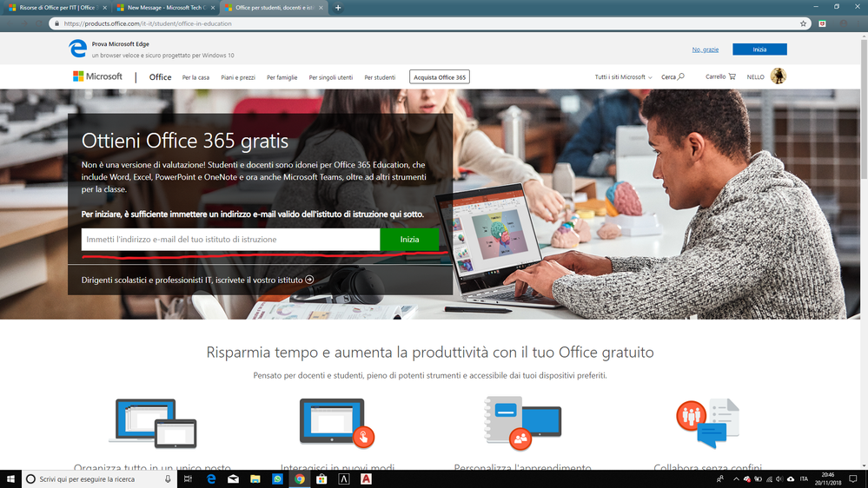This screenshot has width=868, height=488.
Task: Open a new browser tab with plus
Action: (x=338, y=8)
